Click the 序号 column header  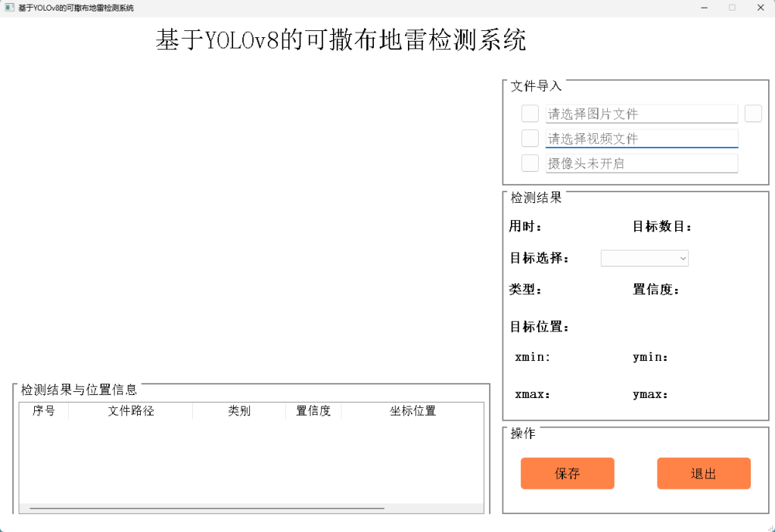pos(43,411)
